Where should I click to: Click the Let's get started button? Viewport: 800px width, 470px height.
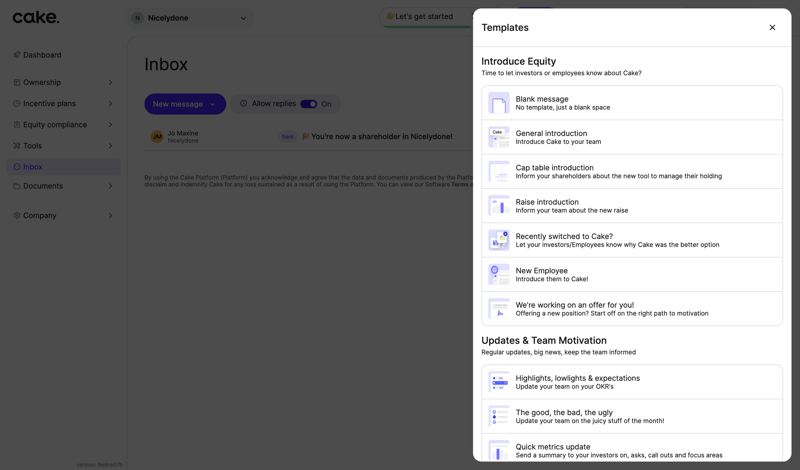coord(423,16)
